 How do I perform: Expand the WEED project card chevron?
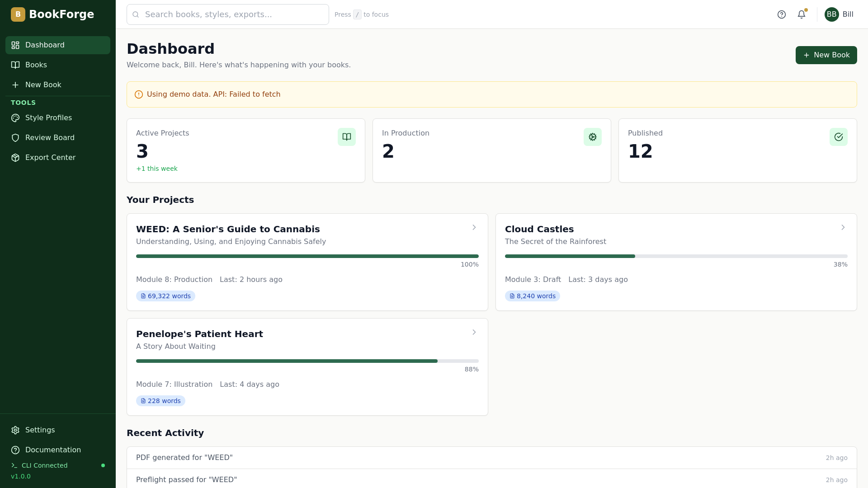(474, 227)
